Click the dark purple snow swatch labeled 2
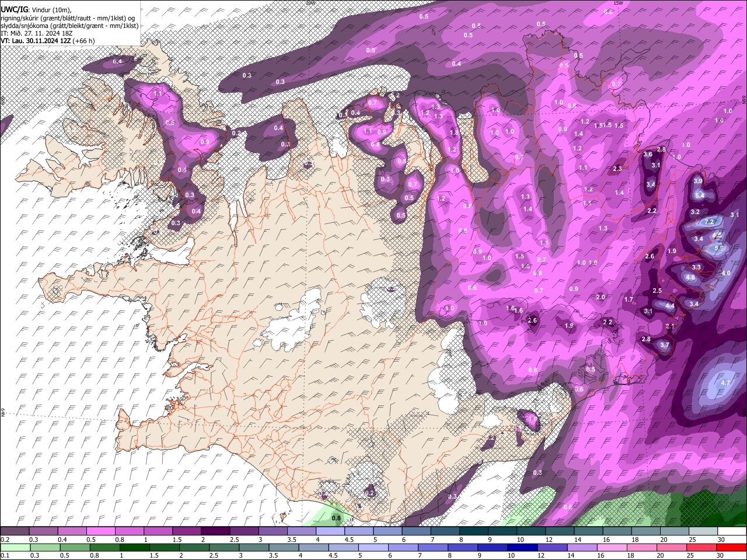Screen dimensions: 747x560 [x=215, y=531]
